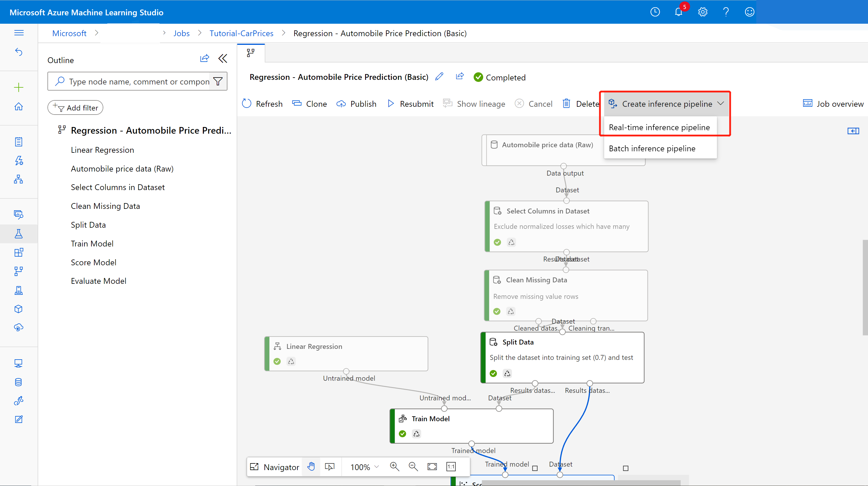Expand the right side details panel
868x486 pixels.
(853, 131)
